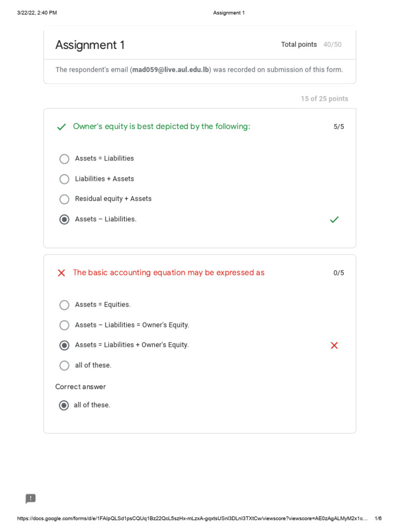Click the "Assignment 1" form title
Image resolution: width=399 pixels, height=532 pixels.
point(90,45)
